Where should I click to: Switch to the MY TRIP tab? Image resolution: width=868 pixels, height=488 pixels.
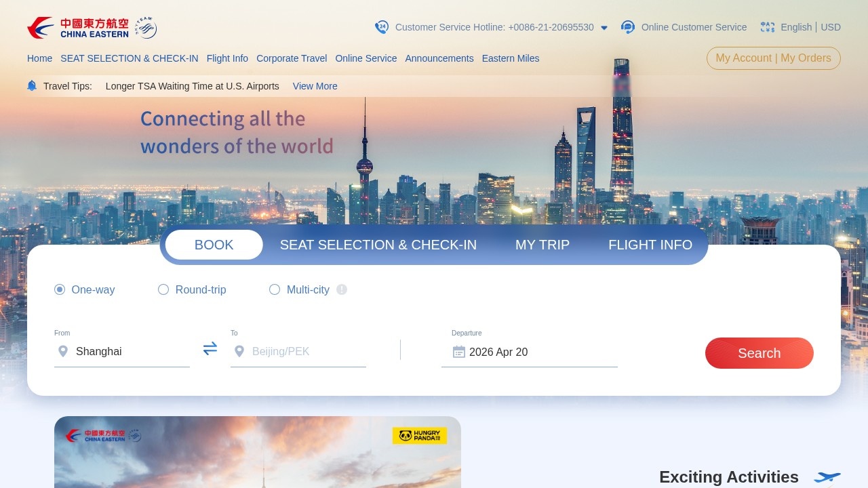pyautogui.click(x=542, y=245)
